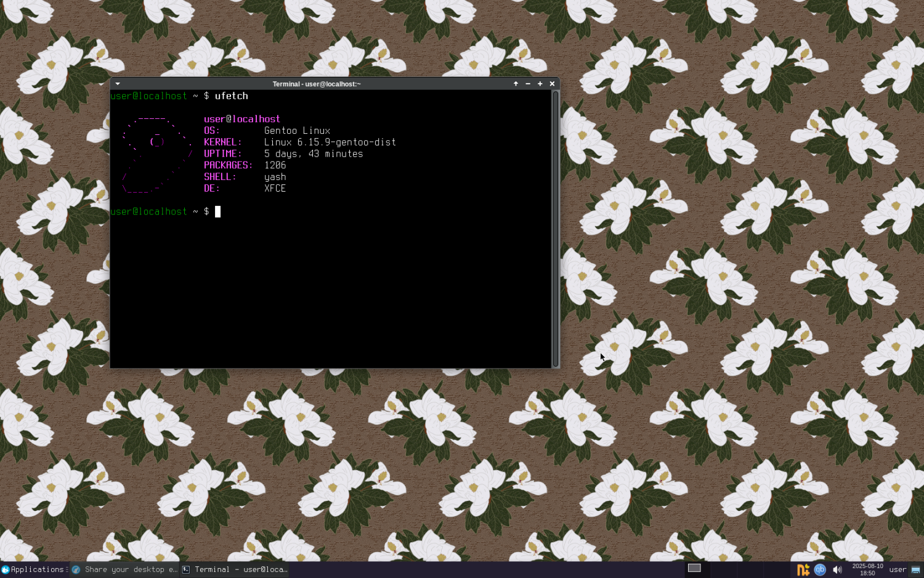
Task: Open the 'user' action menu in the panel
Action: 898,569
